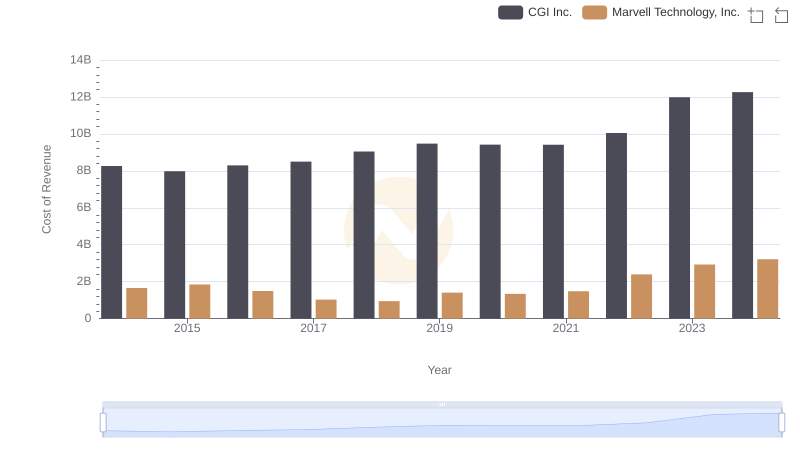Screen dimensions: 800x461
Task: Click the CGI Inc. bar for 2015
Action: 174,245
